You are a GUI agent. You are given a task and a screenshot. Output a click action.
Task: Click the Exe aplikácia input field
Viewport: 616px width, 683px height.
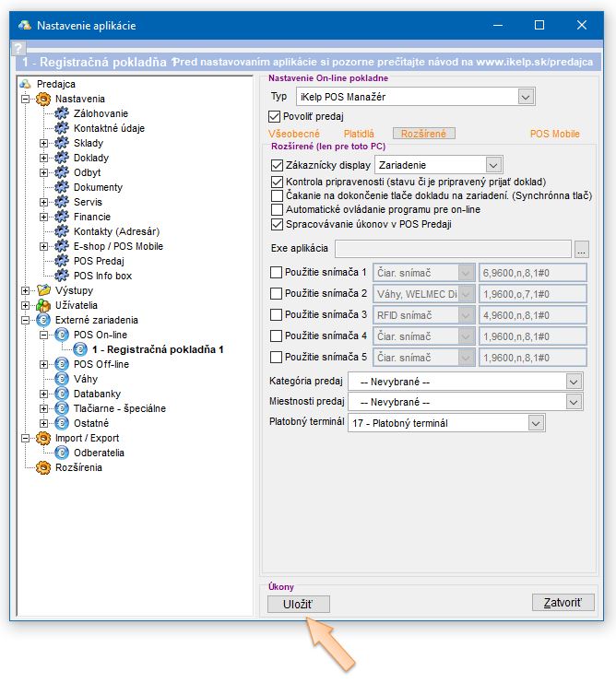tap(452, 249)
